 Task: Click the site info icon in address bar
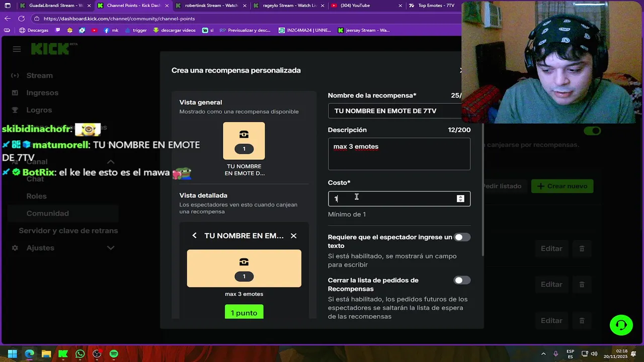37,19
